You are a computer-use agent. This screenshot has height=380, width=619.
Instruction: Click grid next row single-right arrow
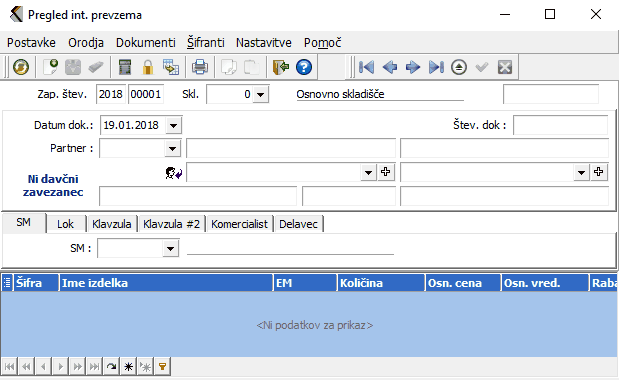pyautogui.click(x=60, y=367)
